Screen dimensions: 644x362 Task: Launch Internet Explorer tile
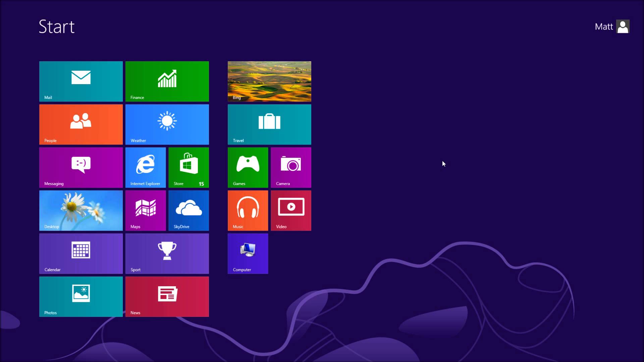pyautogui.click(x=146, y=168)
